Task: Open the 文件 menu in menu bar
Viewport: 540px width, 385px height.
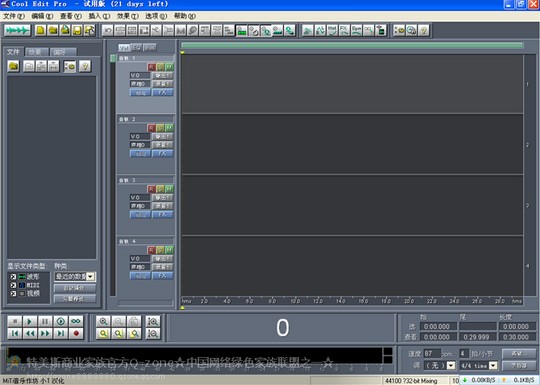Action: [14, 16]
